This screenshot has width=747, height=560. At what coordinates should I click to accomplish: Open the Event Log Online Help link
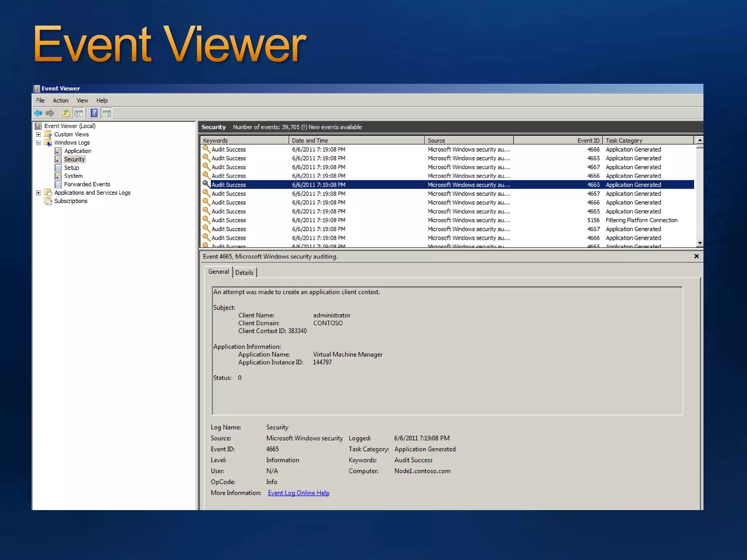tap(299, 493)
